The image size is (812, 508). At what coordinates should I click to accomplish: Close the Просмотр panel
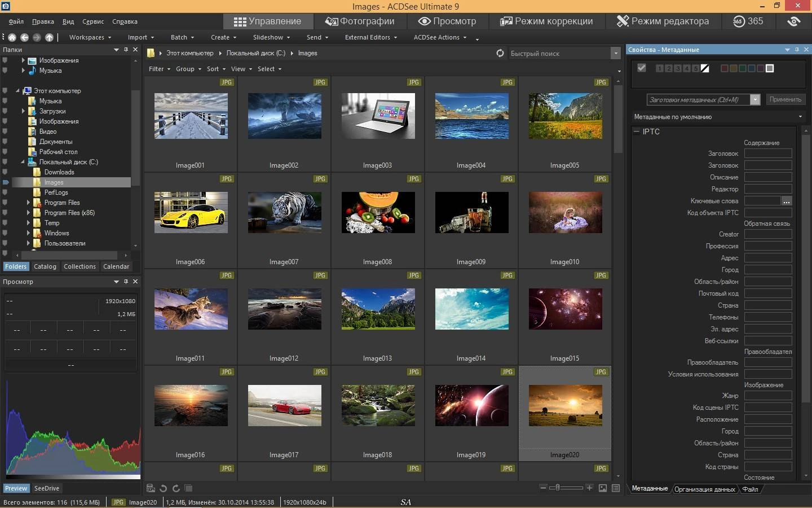[x=135, y=281]
